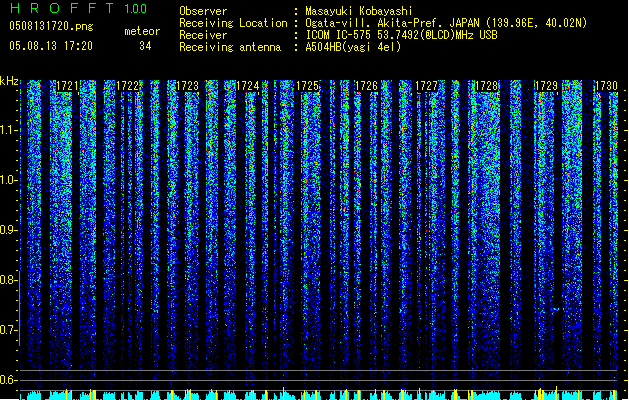Click the 0.6 kHz axis tick label
This screenshot has height=400, width=629.
point(8,380)
